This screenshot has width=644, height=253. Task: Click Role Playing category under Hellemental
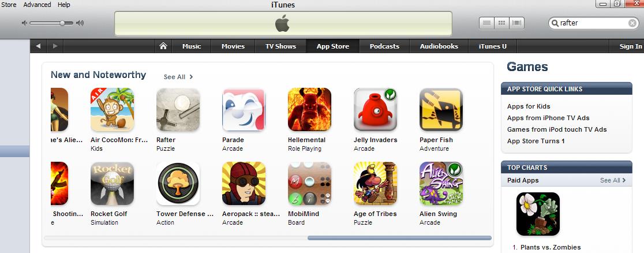304,148
